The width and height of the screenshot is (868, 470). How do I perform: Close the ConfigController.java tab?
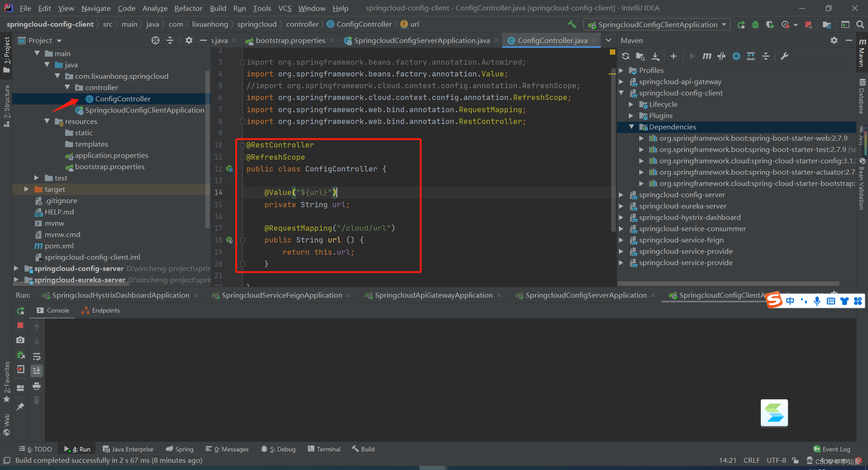594,40
